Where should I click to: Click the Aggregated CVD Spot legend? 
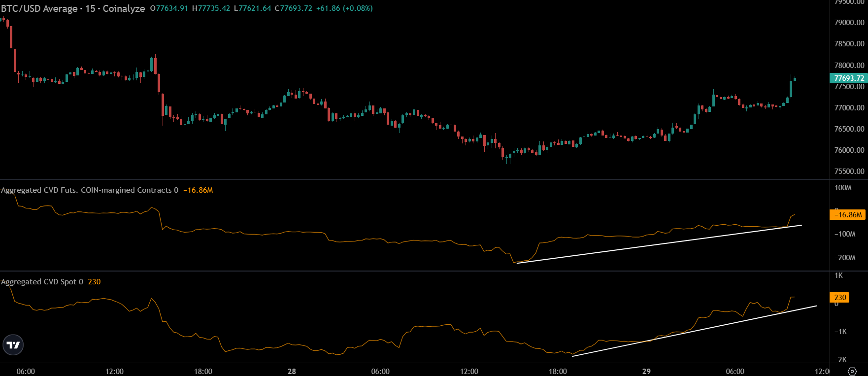[x=42, y=282]
